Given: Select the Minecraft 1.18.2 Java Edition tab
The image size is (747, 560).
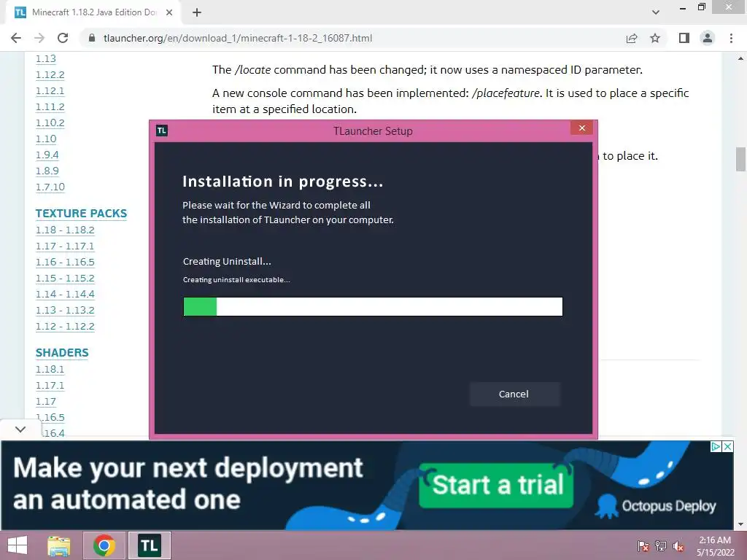Looking at the screenshot, I should (93, 12).
